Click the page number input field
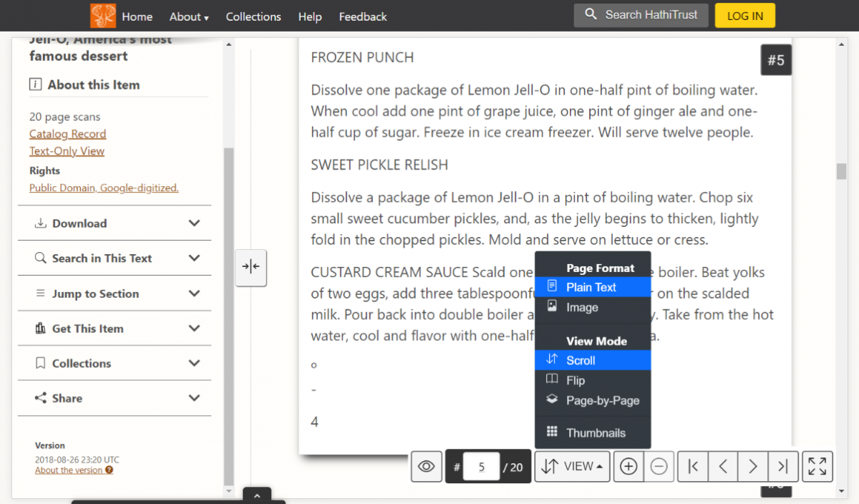 click(x=481, y=467)
